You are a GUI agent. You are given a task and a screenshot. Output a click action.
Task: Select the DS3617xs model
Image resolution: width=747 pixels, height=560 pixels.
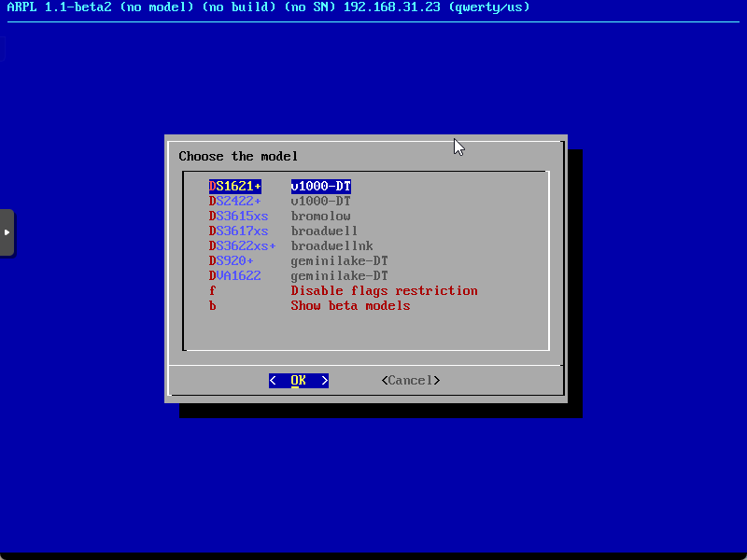pos(239,231)
